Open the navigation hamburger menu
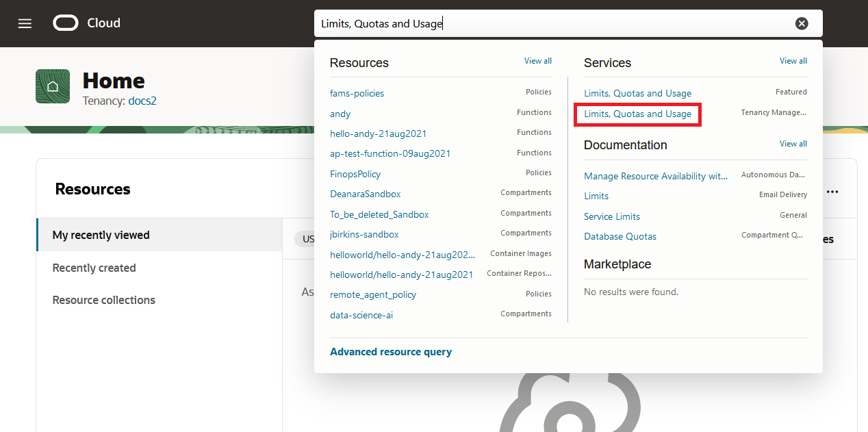The width and height of the screenshot is (868, 432). click(25, 23)
